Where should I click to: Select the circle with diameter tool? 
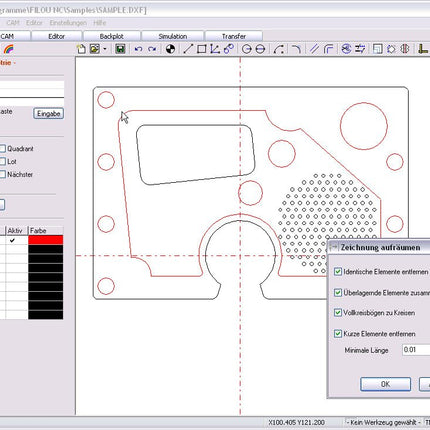click(260, 49)
